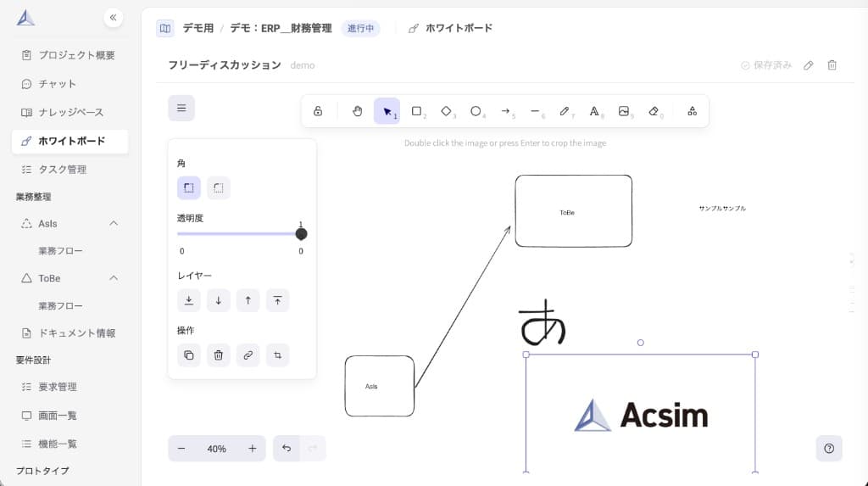Select the hand-drawn あ on canvas

[x=542, y=322]
